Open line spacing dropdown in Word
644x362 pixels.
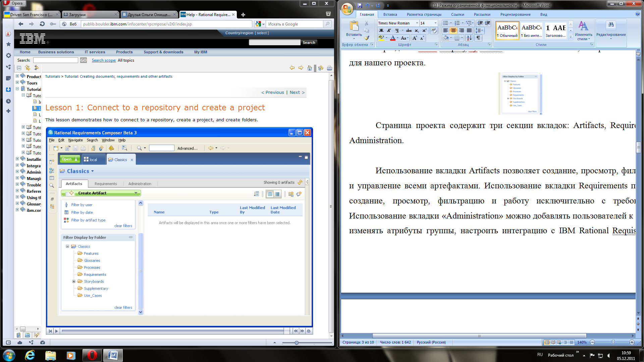479,31
